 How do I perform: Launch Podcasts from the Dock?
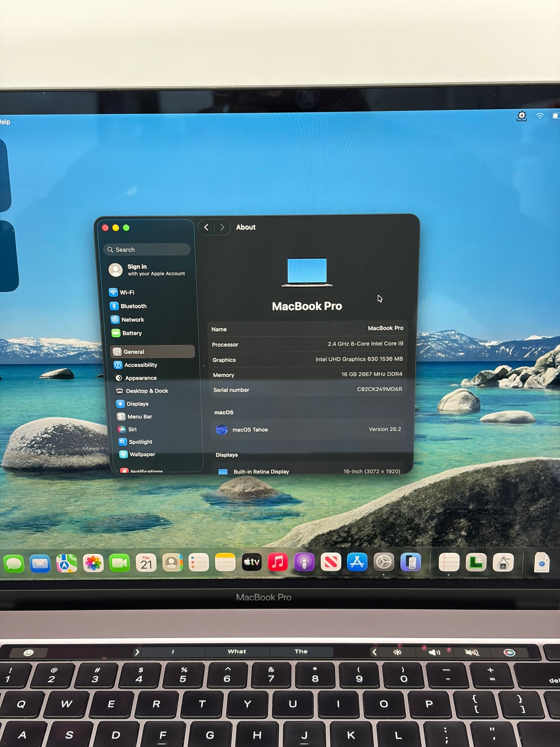coord(304,562)
